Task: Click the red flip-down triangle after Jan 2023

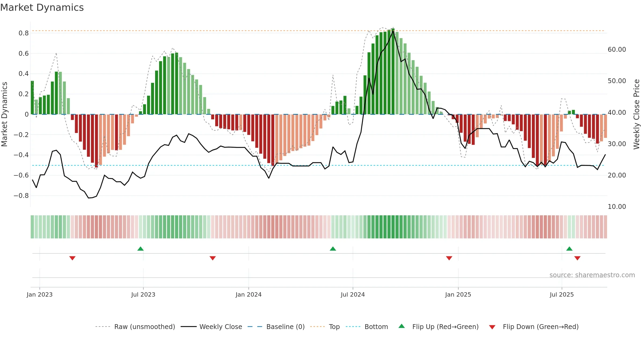Action: tap(72, 258)
